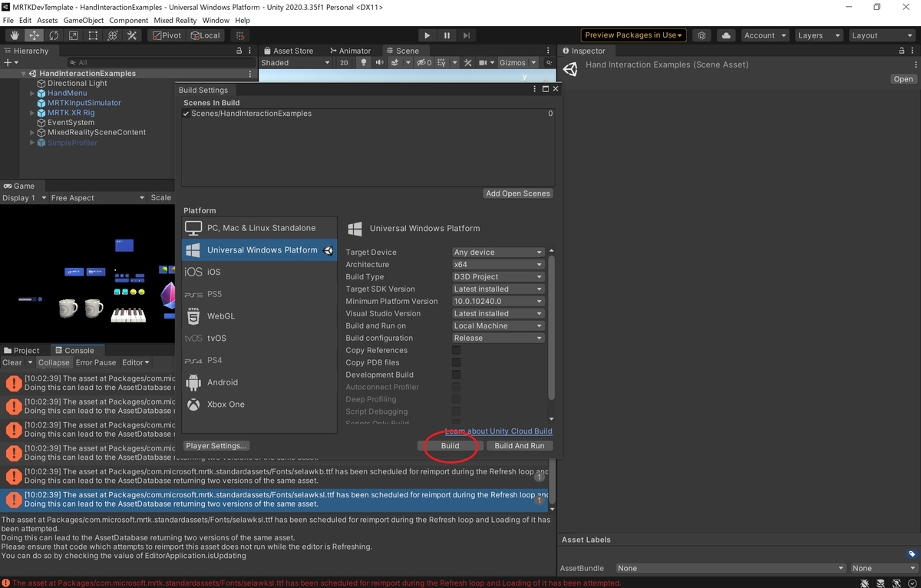The height and width of the screenshot is (588, 921).
Task: Open component tools wrench icon in Scene view
Action: click(467, 63)
